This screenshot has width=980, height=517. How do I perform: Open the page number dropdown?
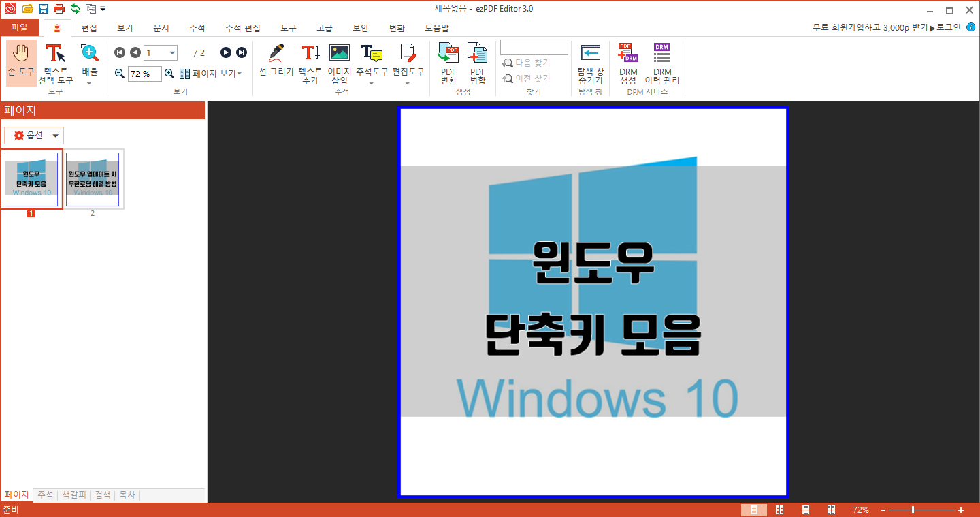[172, 52]
